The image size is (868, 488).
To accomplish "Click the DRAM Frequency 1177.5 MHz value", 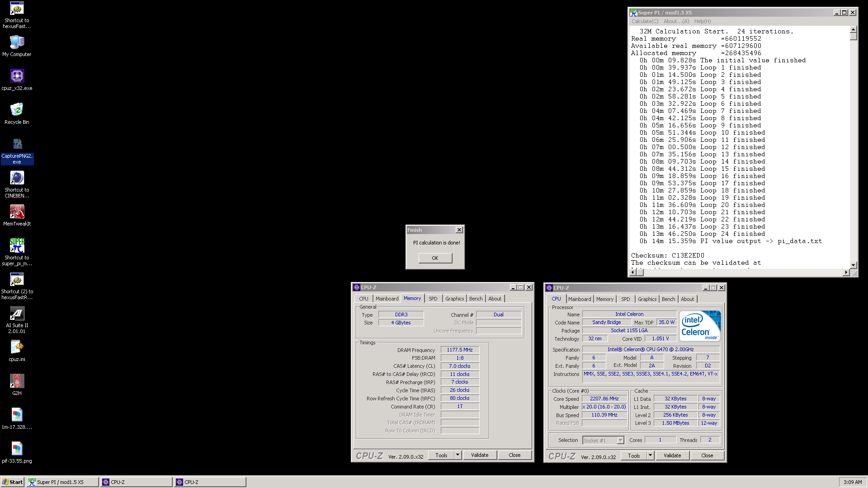I will pos(460,350).
